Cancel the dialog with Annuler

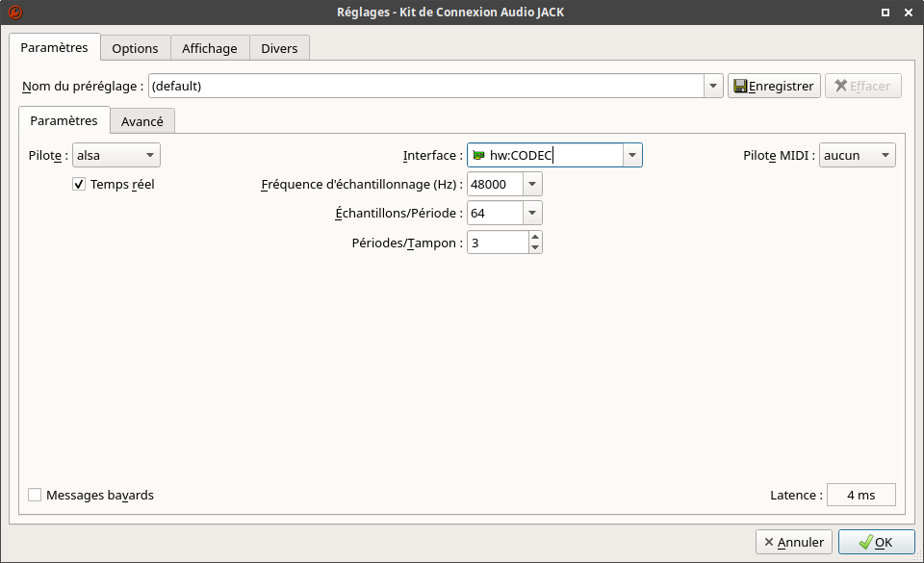(x=794, y=542)
